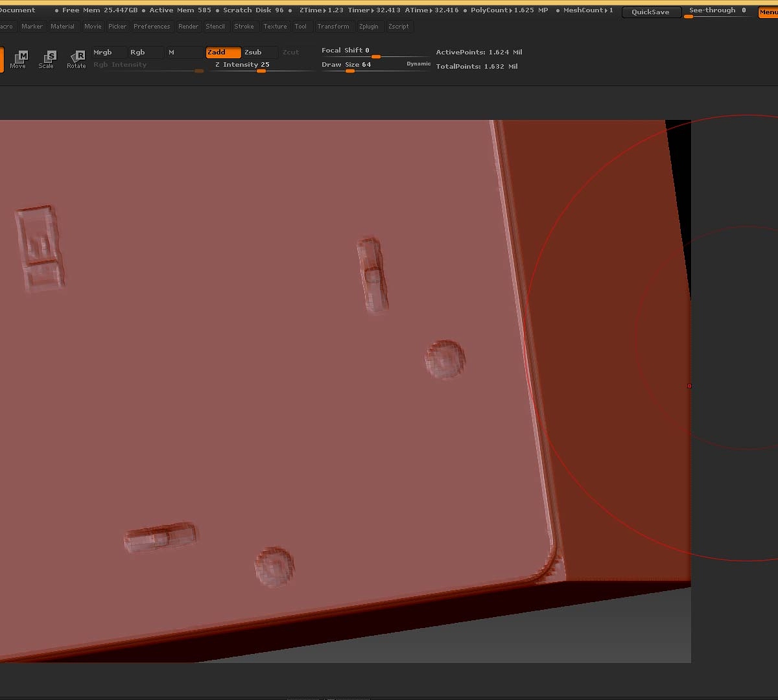Open the Preferences menu
The width and height of the screenshot is (778, 700).
pos(152,27)
